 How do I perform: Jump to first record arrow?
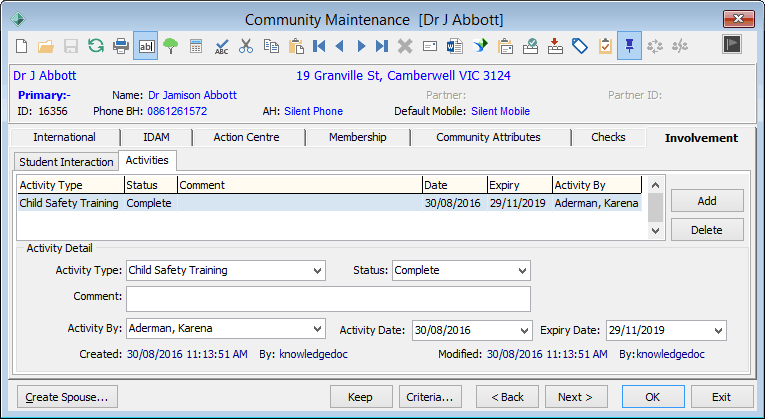tap(319, 46)
